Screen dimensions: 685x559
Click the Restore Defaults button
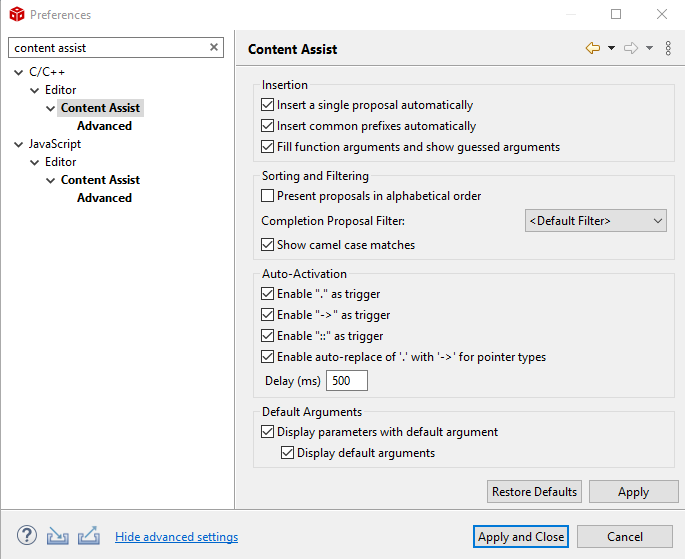click(x=535, y=492)
